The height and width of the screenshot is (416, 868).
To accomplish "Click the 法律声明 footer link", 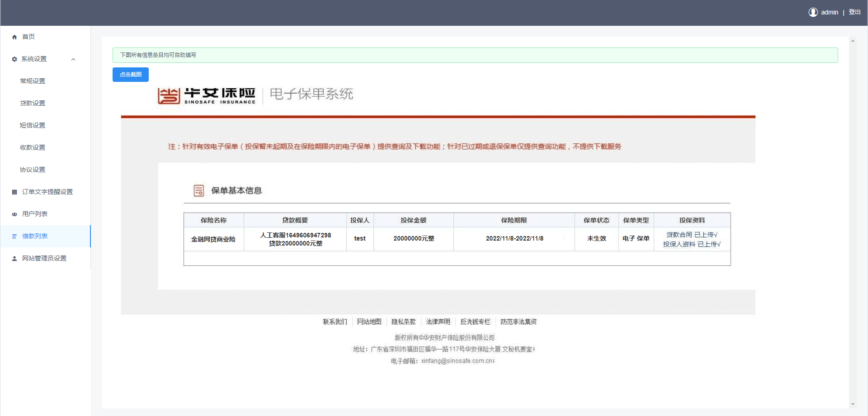I will [438, 321].
